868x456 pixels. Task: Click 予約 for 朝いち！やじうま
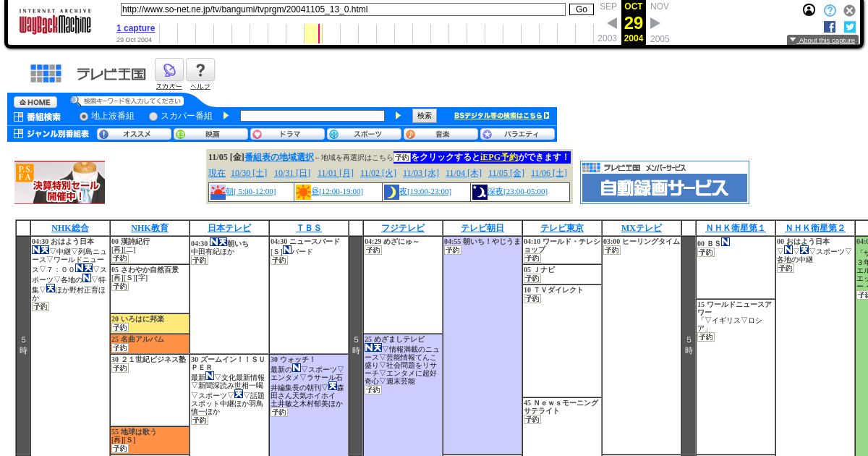(x=453, y=250)
